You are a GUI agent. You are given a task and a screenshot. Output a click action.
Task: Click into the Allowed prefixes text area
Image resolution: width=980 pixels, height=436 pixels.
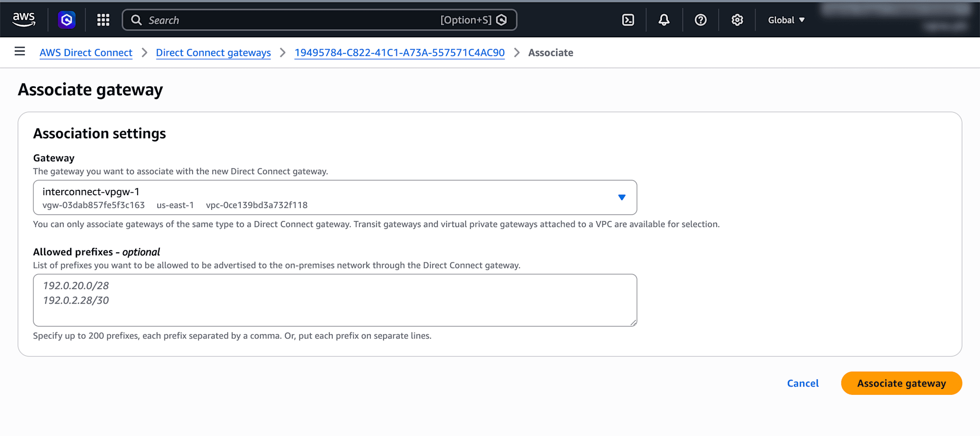335,300
